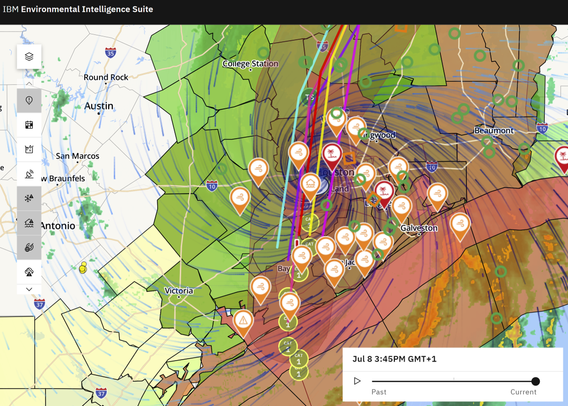Select the tropical storm cyclone layer icon
Viewport: 568px width, 406px height.
coord(29,247)
